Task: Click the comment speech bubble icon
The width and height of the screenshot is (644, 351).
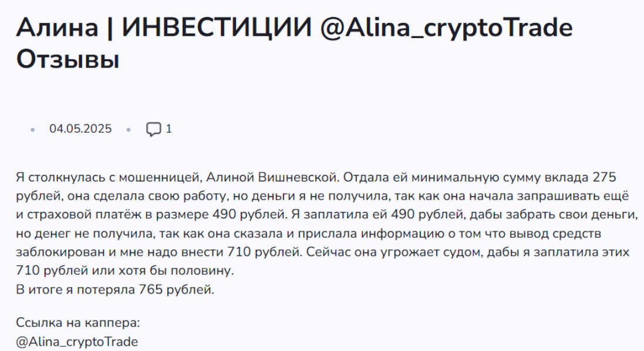Action: pyautogui.click(x=153, y=129)
